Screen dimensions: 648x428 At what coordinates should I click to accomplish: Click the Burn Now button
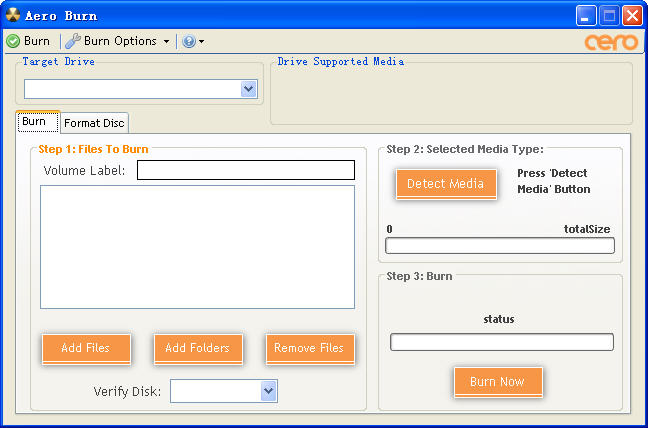pos(498,382)
